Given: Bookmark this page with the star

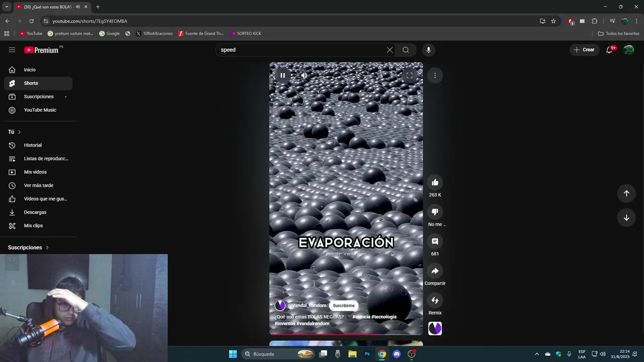Looking at the screenshot, I should 553,21.
